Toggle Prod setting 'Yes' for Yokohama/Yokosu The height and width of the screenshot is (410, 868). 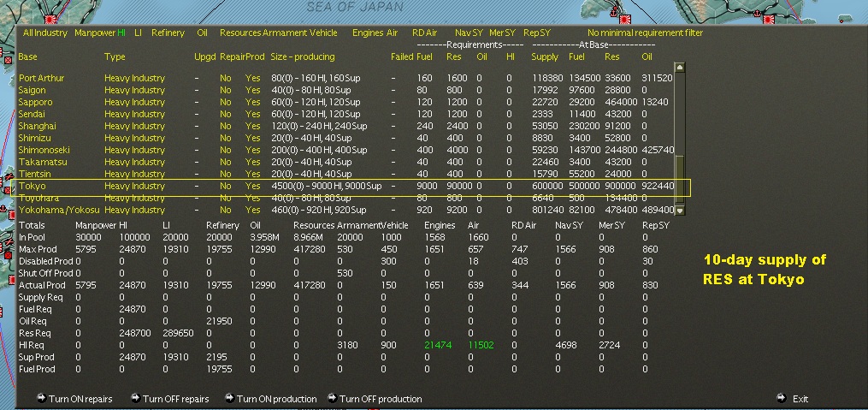(x=252, y=210)
